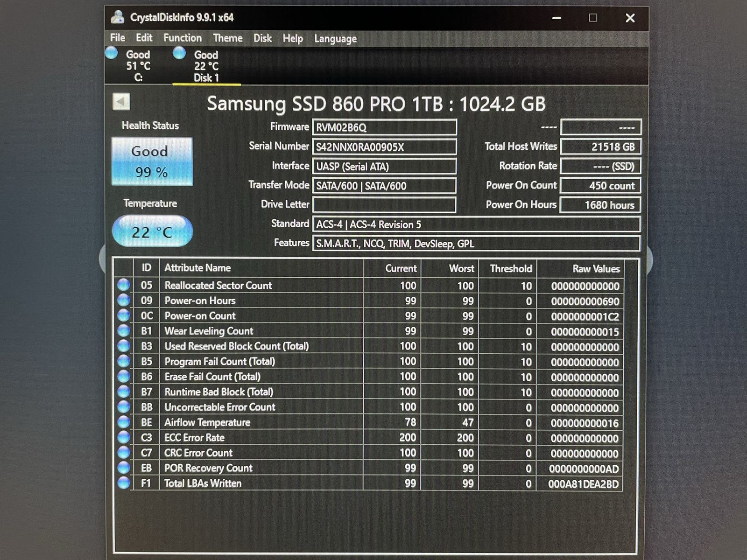Viewport: 747px width, 560px height.
Task: Maximize the CrystalDiskInfo window
Action: point(593,18)
